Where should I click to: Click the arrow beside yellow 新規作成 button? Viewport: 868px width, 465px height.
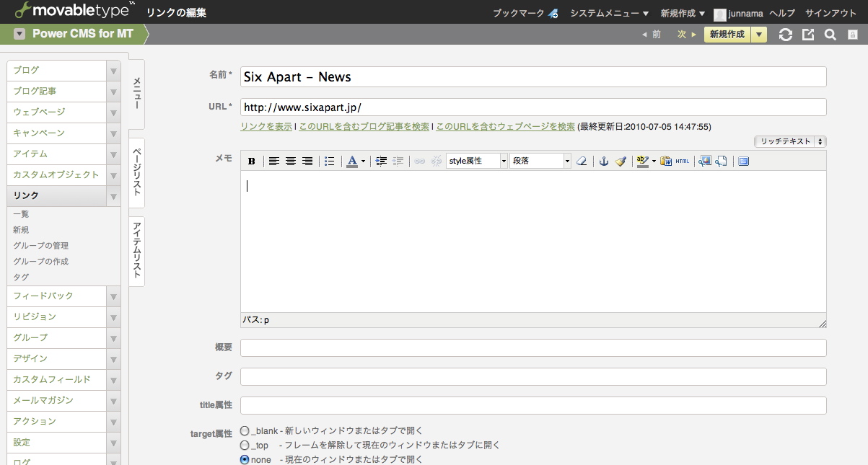click(758, 35)
